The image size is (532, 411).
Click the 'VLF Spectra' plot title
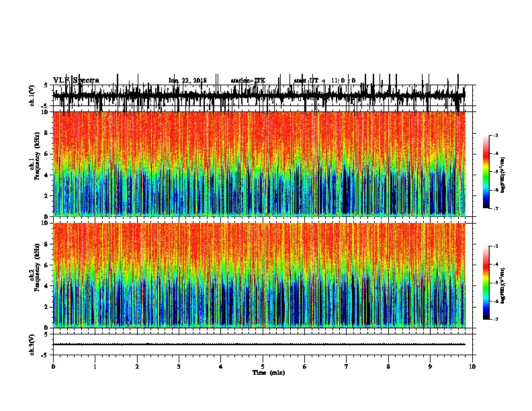coord(76,81)
